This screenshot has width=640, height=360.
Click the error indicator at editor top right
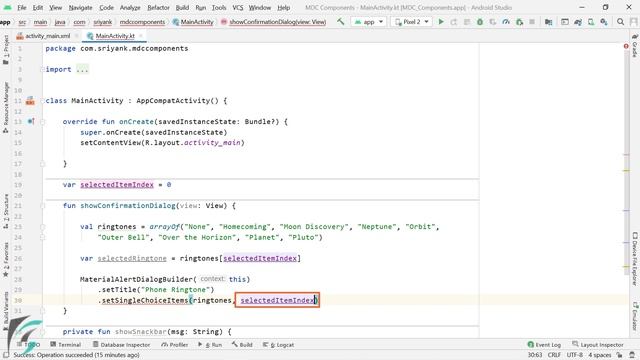click(x=626, y=47)
